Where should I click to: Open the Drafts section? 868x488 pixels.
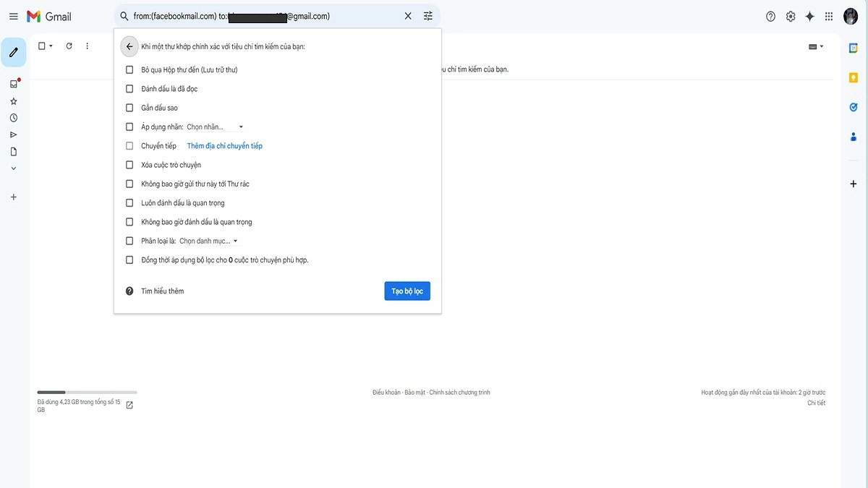(x=13, y=151)
